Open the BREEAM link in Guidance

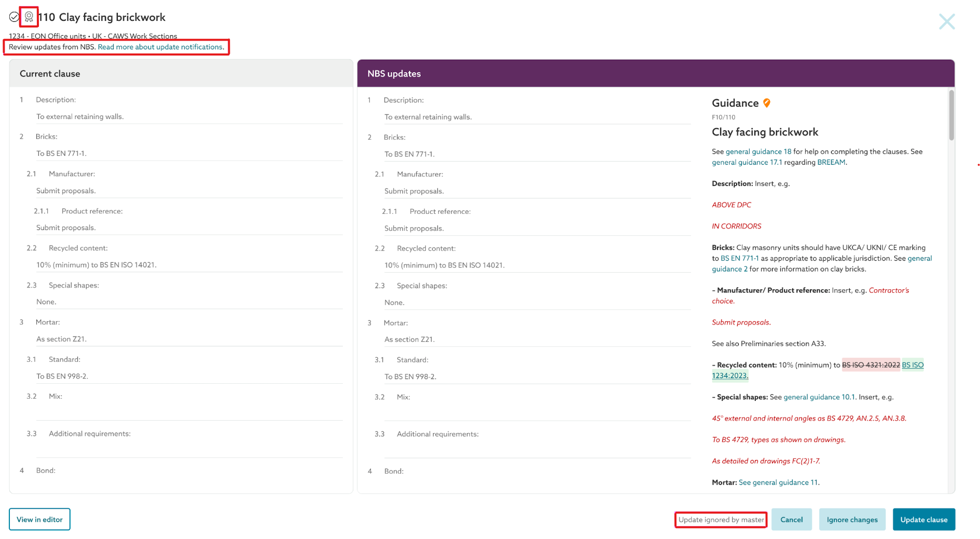832,163
